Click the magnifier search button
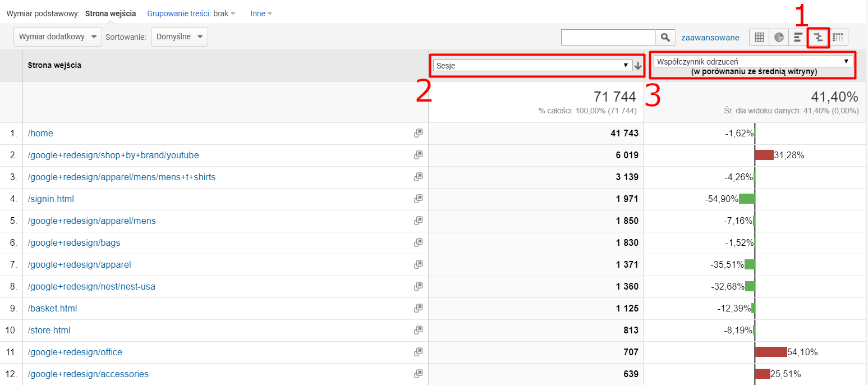Viewport: 868px width, 385px height. click(x=665, y=38)
